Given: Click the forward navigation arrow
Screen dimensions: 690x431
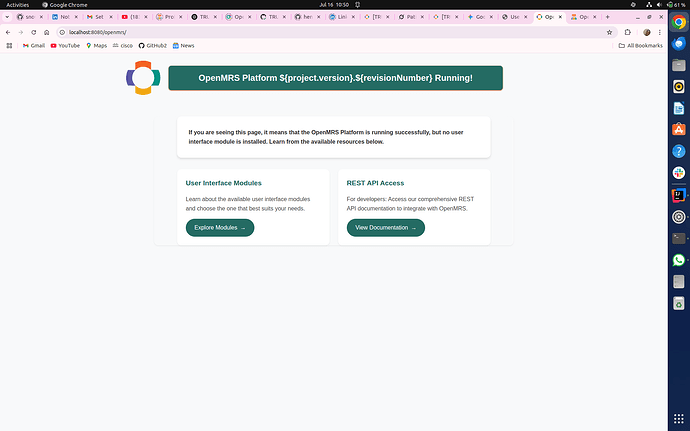Looking at the screenshot, I should tap(21, 32).
